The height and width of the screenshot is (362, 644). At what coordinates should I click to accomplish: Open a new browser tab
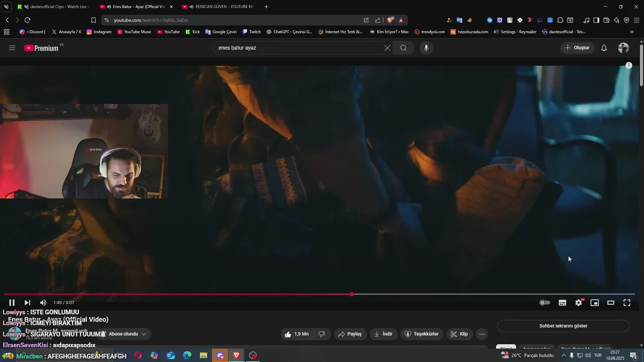(x=266, y=7)
